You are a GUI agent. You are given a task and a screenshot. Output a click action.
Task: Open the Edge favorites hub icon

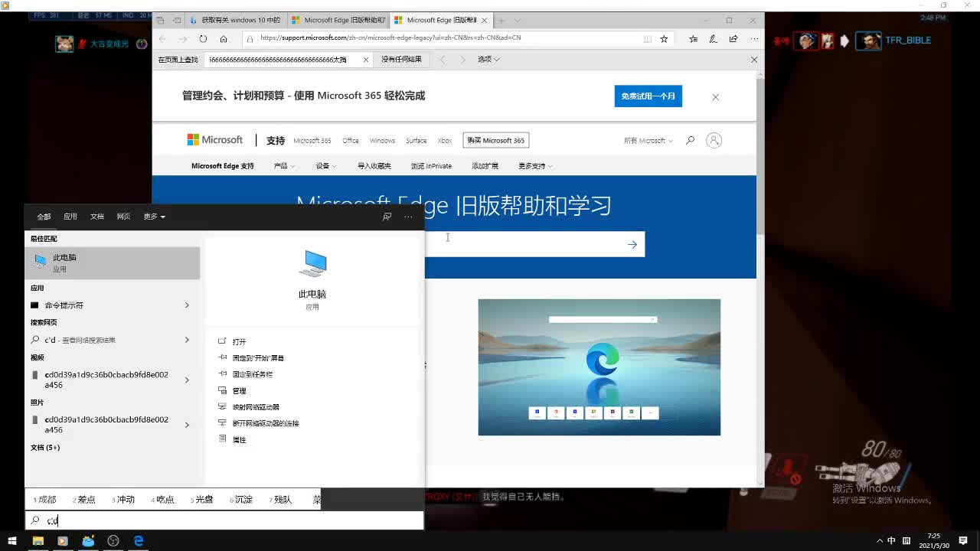[693, 38]
